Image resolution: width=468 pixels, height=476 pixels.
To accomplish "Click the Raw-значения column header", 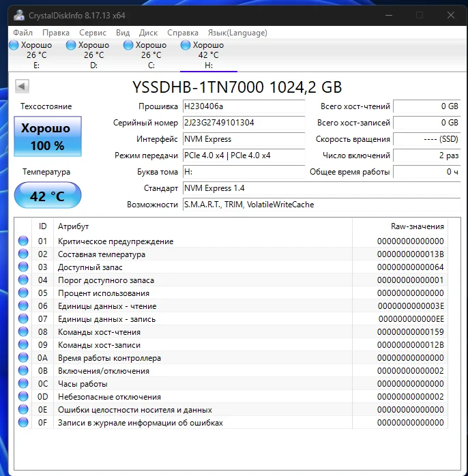I will click(x=400, y=226).
